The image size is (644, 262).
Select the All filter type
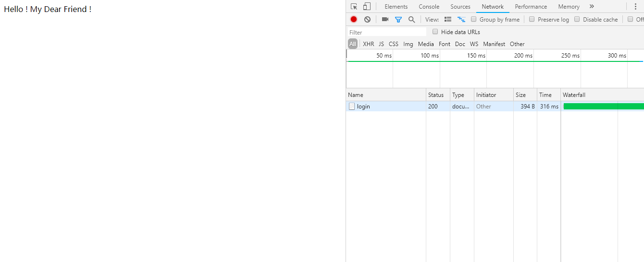(x=353, y=44)
